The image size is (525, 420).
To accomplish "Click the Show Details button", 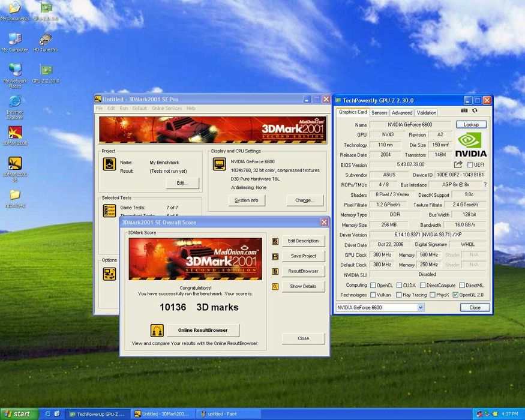I will tap(304, 286).
